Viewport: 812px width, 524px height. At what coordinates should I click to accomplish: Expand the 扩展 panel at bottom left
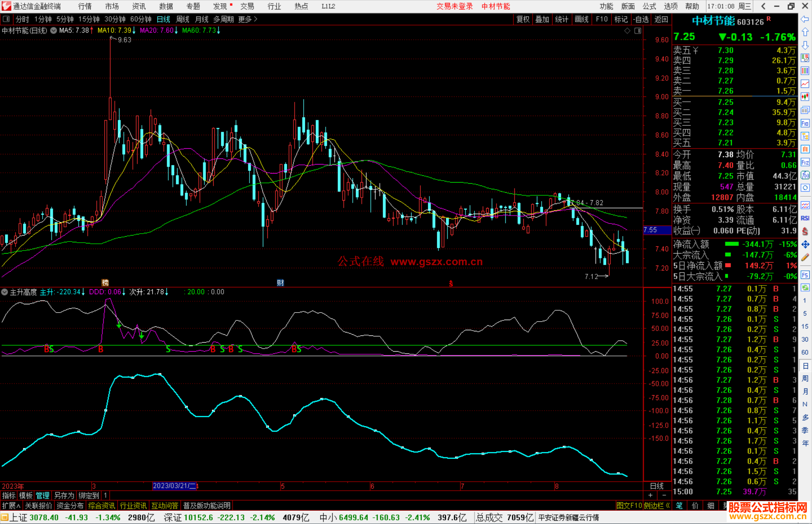[11, 506]
